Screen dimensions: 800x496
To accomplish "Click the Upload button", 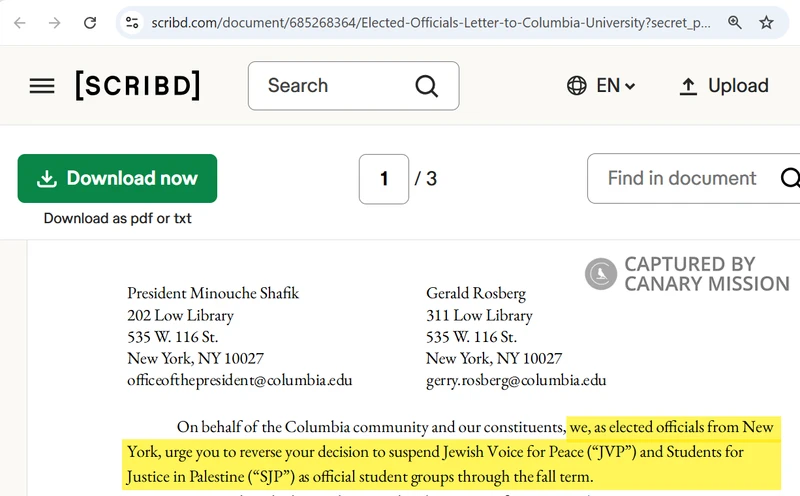I will point(723,86).
